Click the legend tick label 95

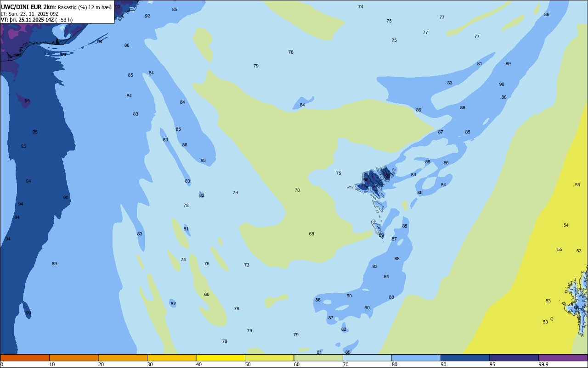coord(492,364)
